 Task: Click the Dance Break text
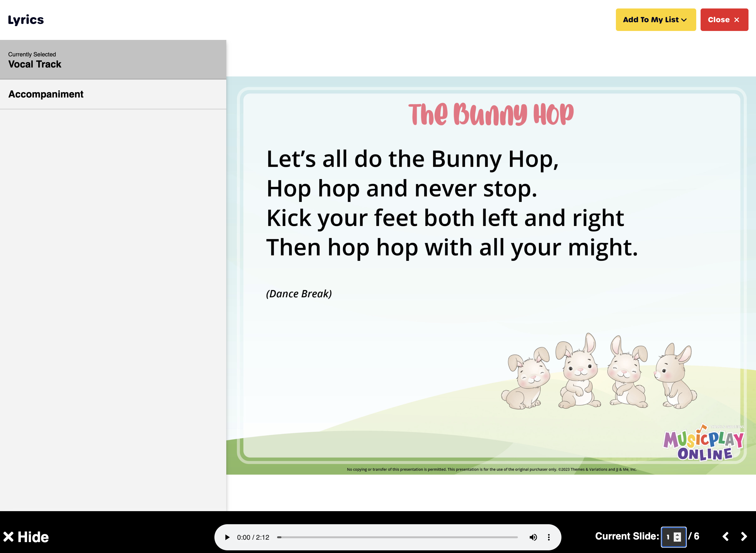click(x=299, y=294)
